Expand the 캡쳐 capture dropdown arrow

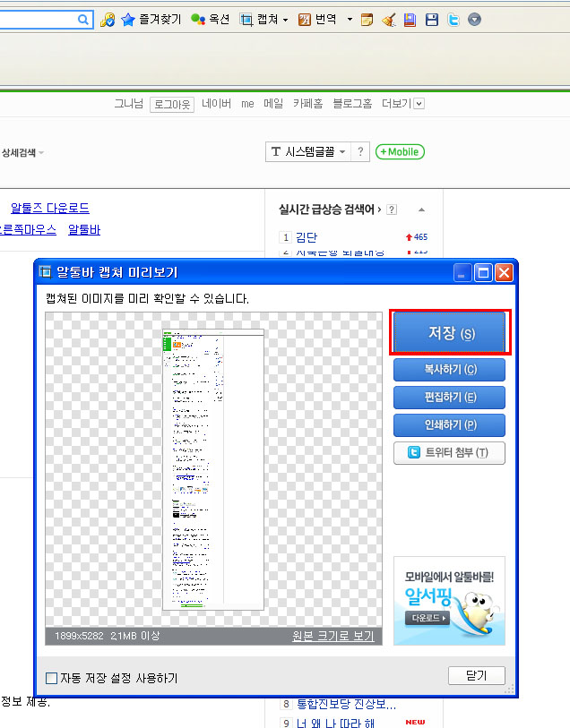tap(285, 20)
